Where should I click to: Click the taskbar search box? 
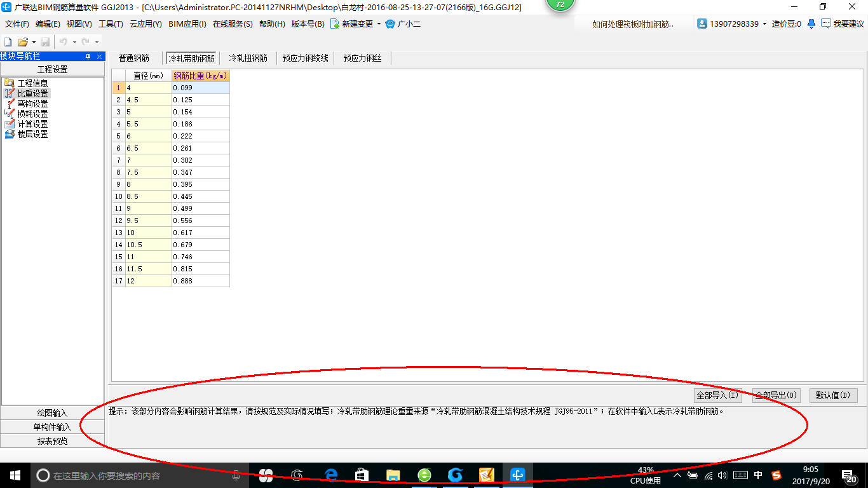140,475
